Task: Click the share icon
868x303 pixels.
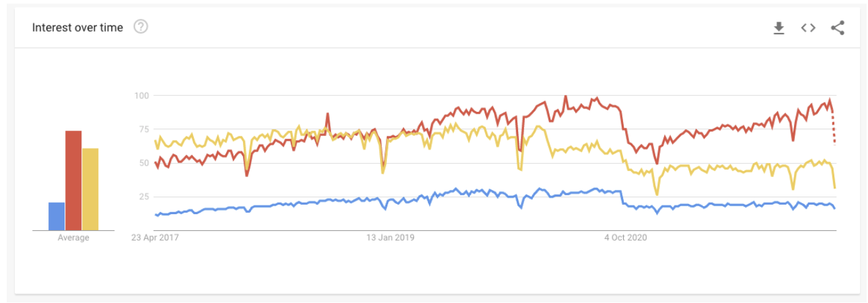Action: click(838, 28)
